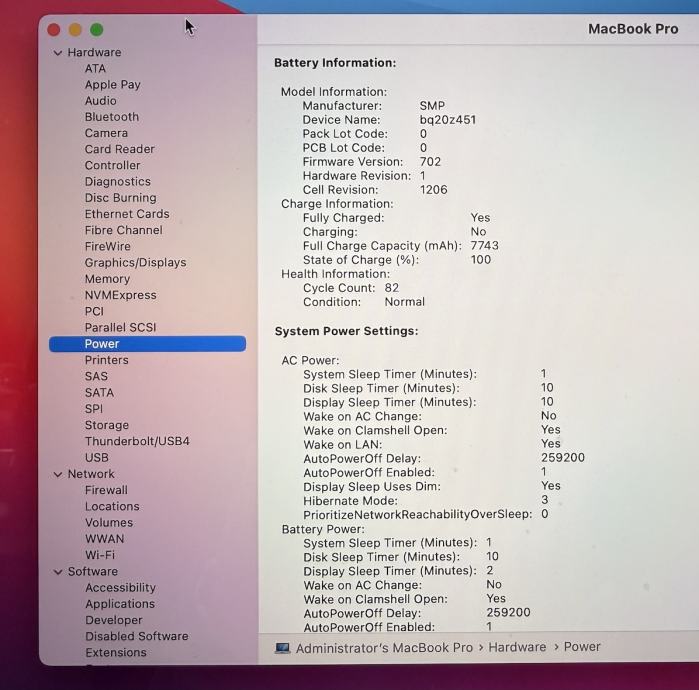This screenshot has width=699, height=690.
Task: Select Ethernet Cards entry
Action: point(127,214)
